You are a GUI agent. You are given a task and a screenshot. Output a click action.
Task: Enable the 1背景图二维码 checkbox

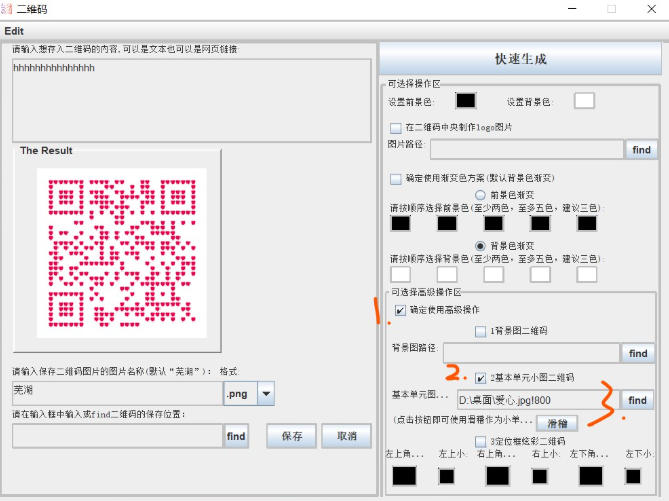click(x=481, y=331)
